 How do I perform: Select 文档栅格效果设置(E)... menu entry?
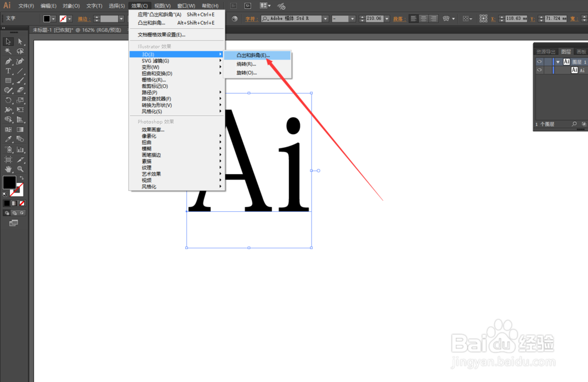click(x=176, y=35)
